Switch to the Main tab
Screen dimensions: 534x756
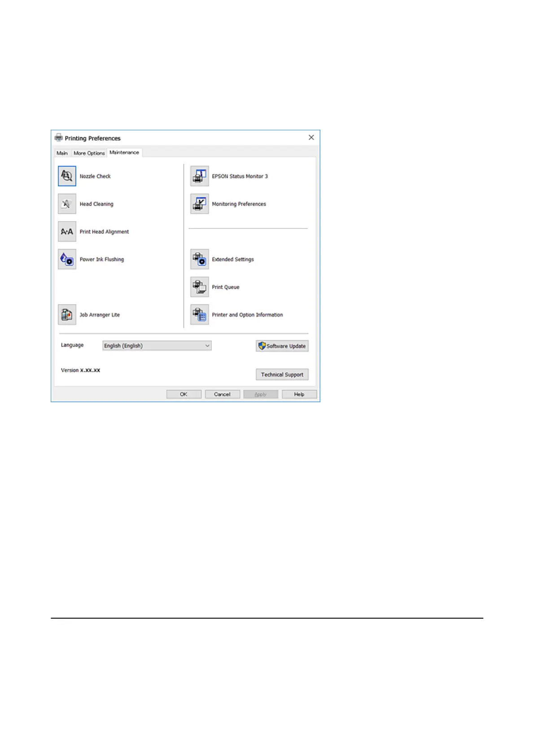pyautogui.click(x=62, y=153)
